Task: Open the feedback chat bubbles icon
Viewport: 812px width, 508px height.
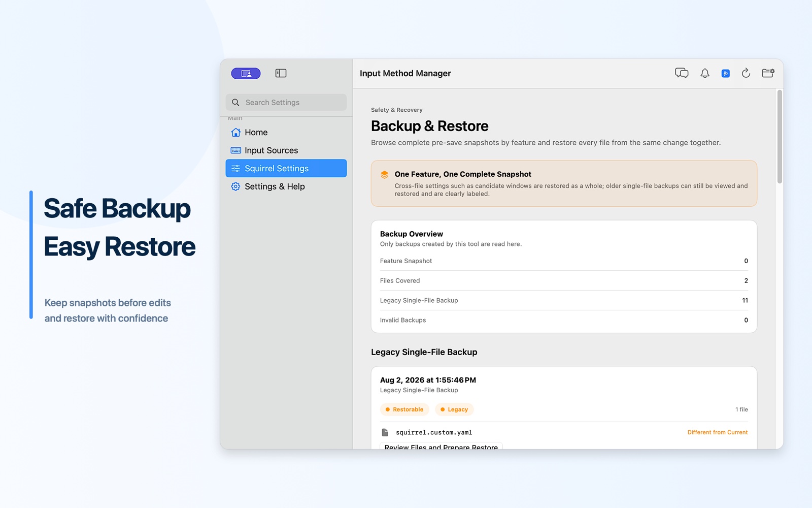Action: 682,73
